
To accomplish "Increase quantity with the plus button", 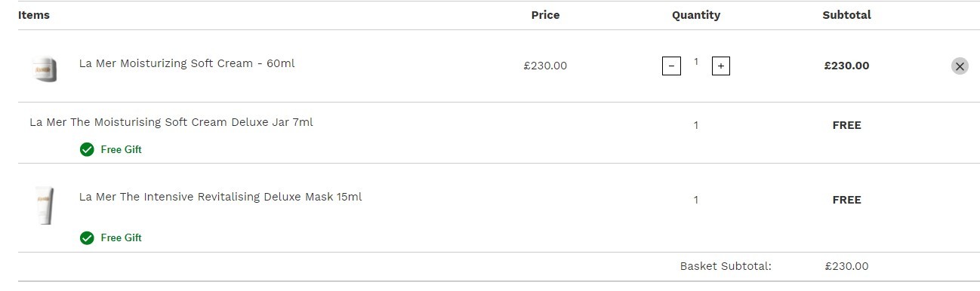I will 721,66.
